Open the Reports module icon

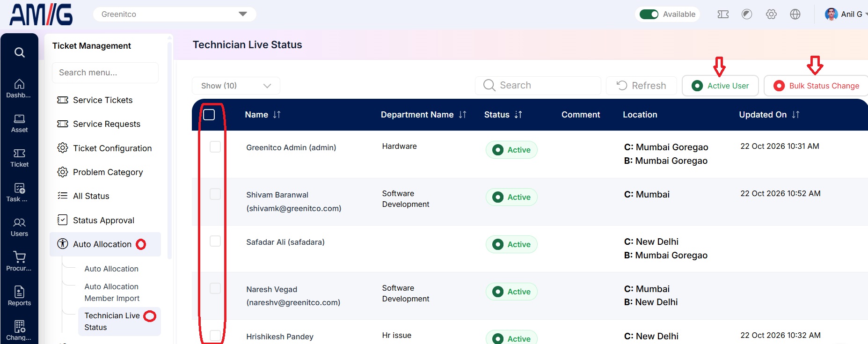click(19, 296)
